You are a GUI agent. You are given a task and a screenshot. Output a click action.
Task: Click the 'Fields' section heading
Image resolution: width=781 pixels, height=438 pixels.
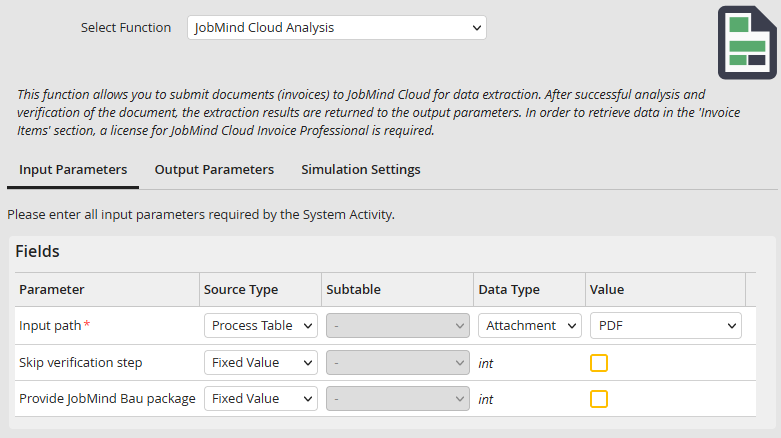point(37,251)
